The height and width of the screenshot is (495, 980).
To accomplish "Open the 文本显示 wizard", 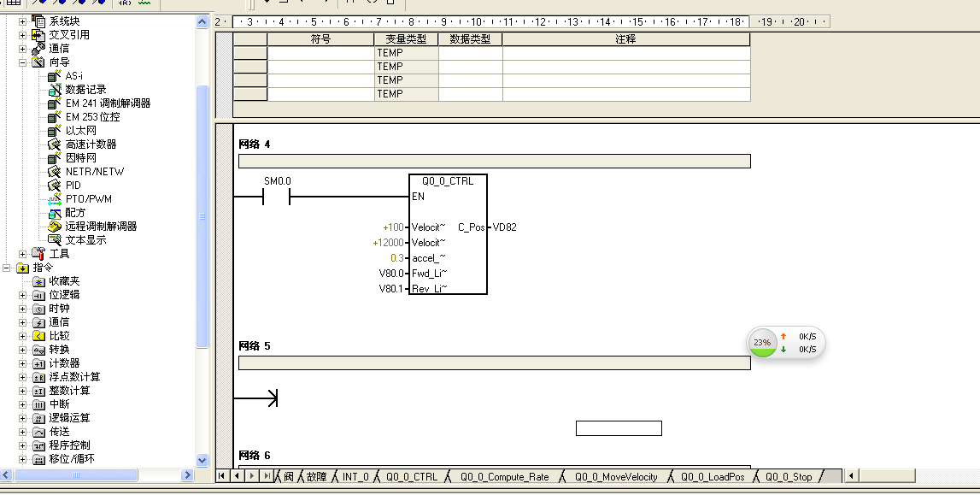I will 85,240.
